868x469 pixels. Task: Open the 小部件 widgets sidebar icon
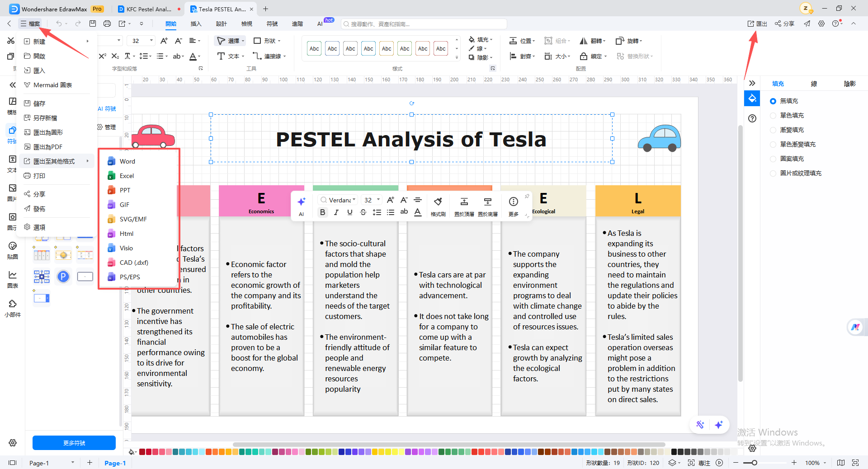click(x=13, y=308)
